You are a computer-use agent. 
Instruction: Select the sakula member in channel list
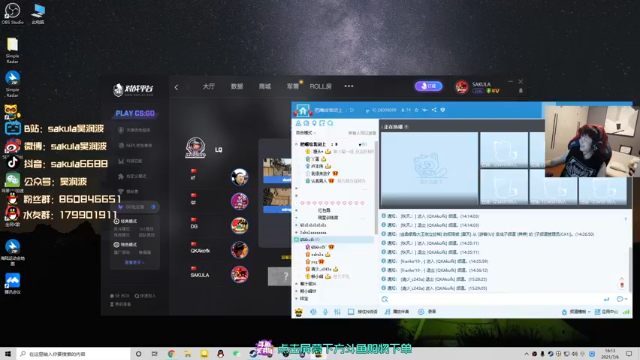pos(318,254)
